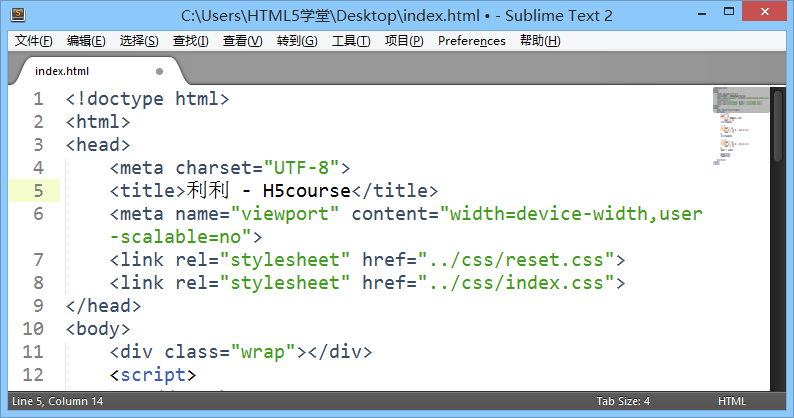The height and width of the screenshot is (418, 794).
Task: Open the 查找(I) menu
Action: coord(190,41)
